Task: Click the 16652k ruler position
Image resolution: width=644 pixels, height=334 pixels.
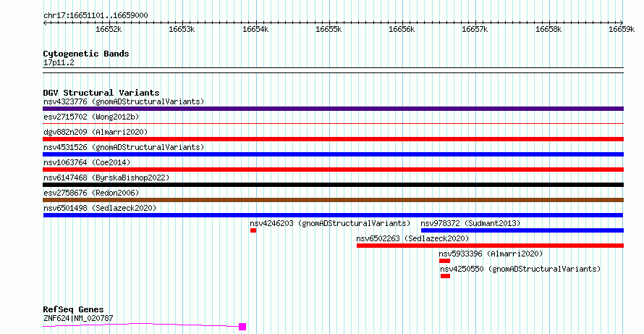Action: coord(109,29)
